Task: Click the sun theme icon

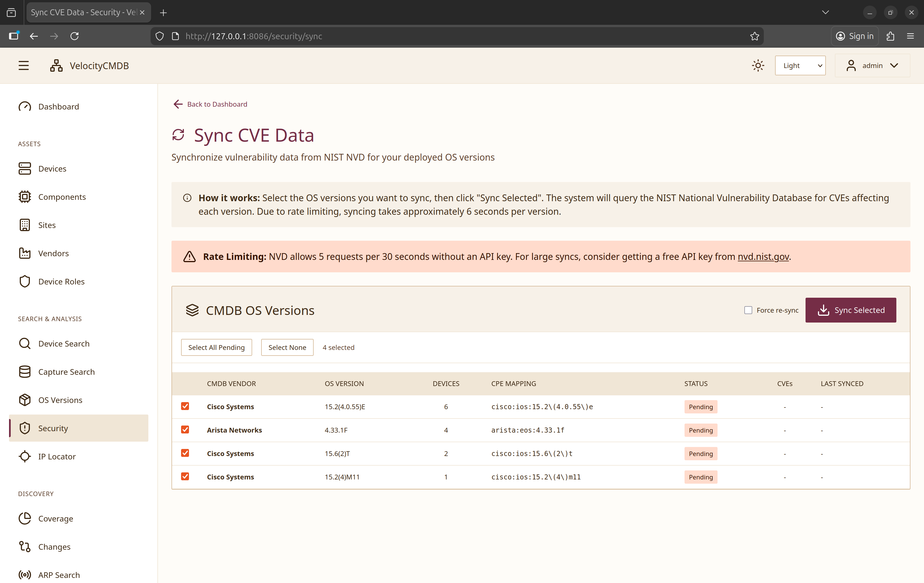Action: coord(758,66)
